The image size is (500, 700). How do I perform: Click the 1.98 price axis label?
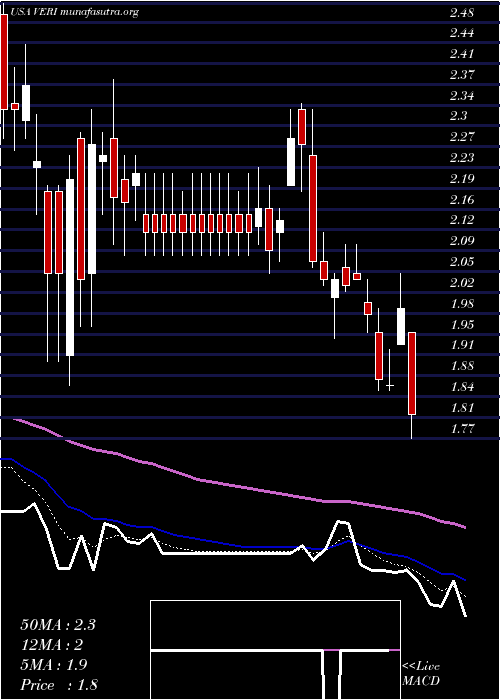(x=462, y=304)
